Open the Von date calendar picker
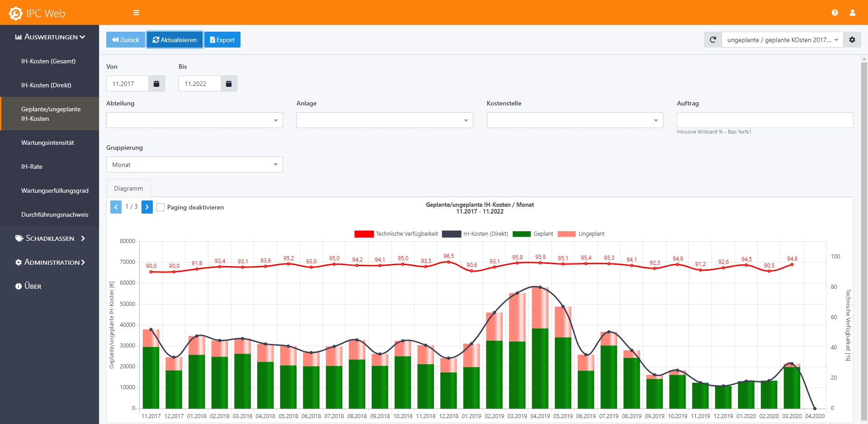 pyautogui.click(x=156, y=84)
